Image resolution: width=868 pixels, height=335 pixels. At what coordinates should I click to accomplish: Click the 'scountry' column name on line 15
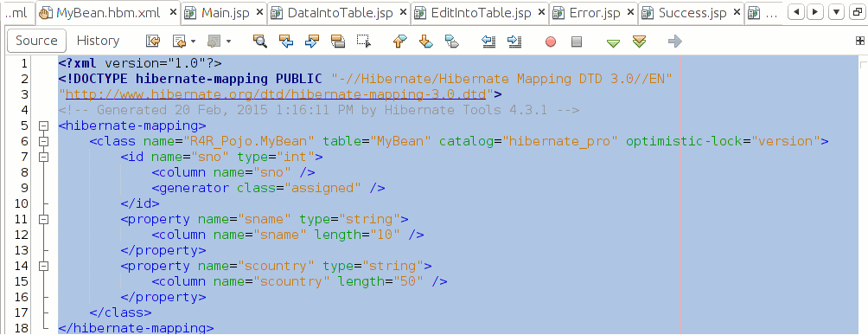291,281
